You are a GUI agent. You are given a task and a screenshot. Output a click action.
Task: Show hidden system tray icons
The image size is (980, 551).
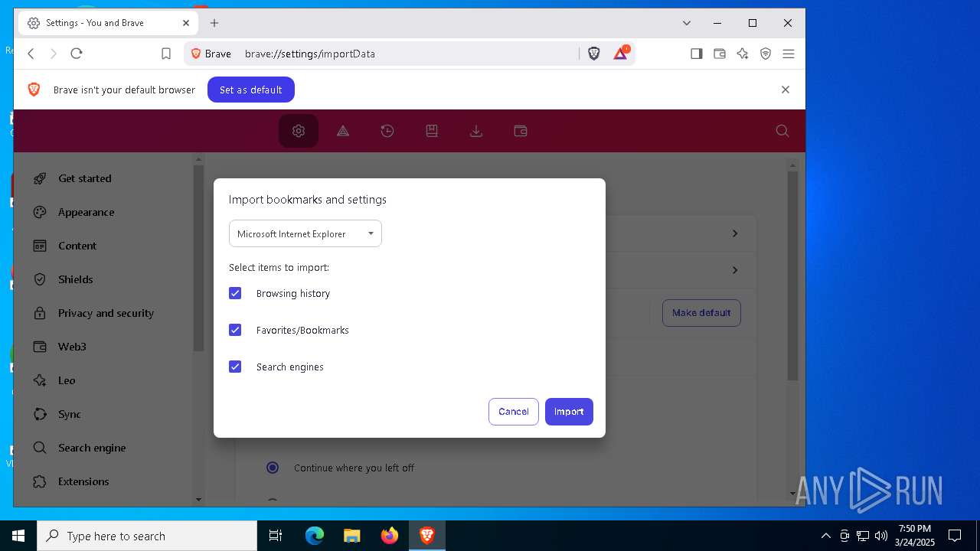pyautogui.click(x=825, y=536)
